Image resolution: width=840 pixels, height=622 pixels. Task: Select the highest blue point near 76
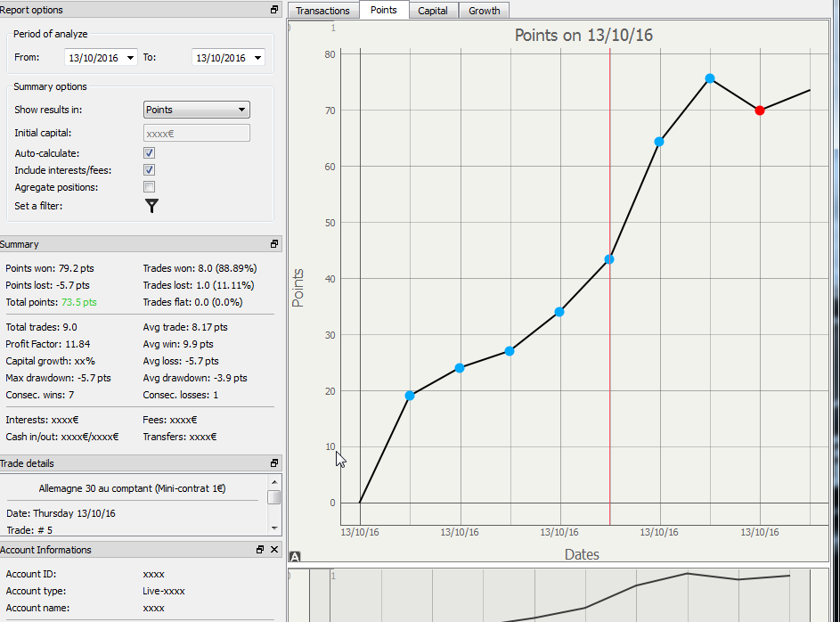(x=710, y=78)
